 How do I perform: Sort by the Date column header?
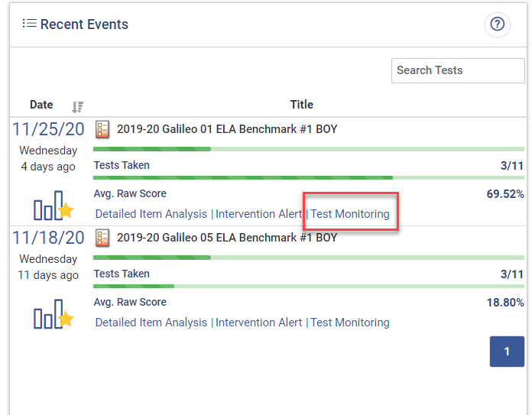click(41, 105)
